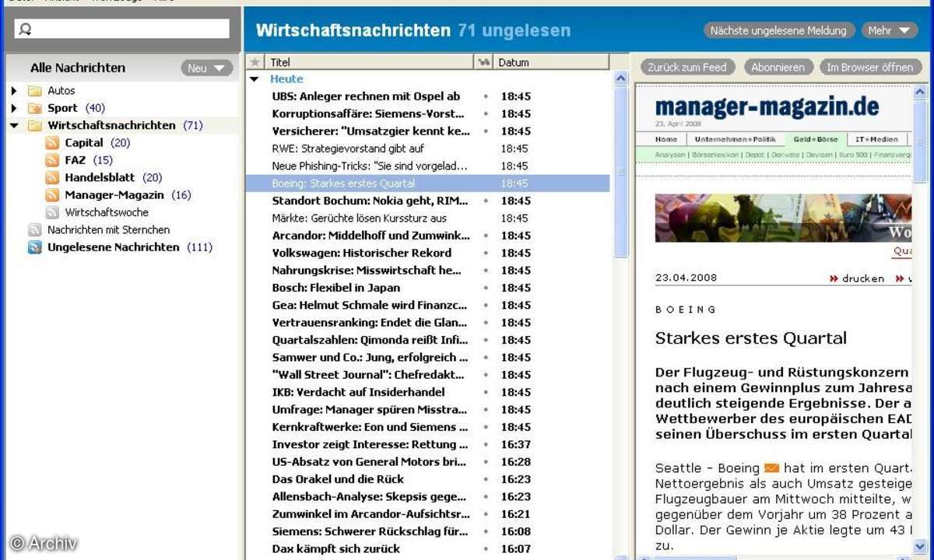Sort list by Titel column
Screen dimensions: 934x560
pyautogui.click(x=367, y=62)
